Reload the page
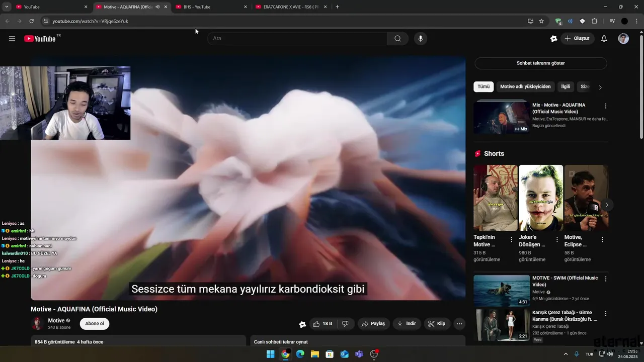 pos(31,21)
